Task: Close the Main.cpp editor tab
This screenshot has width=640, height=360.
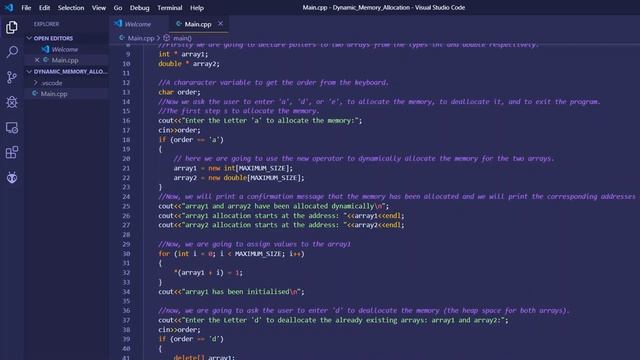Action: (220, 24)
